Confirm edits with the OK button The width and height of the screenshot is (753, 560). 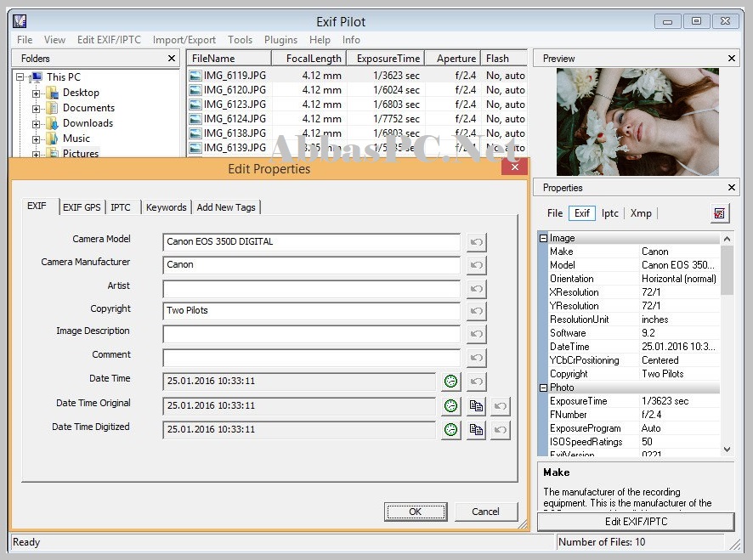pos(416,512)
